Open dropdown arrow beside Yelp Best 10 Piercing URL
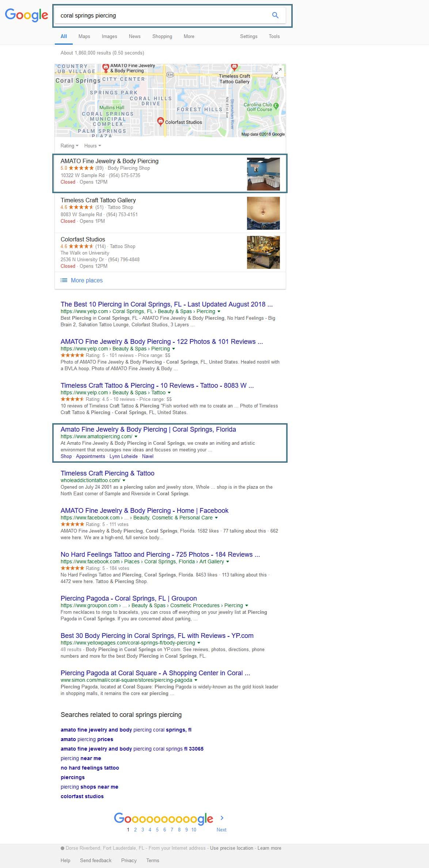 click(219, 311)
